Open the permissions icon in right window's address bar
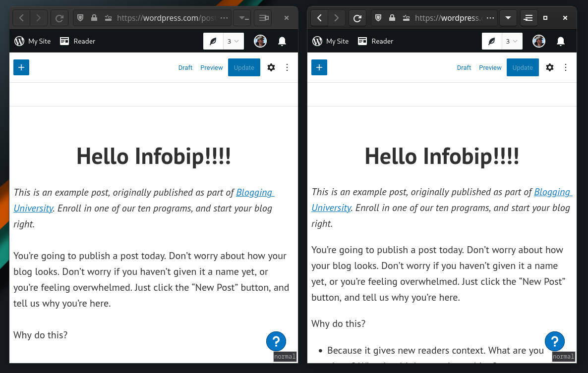The height and width of the screenshot is (373, 588). pos(406,18)
